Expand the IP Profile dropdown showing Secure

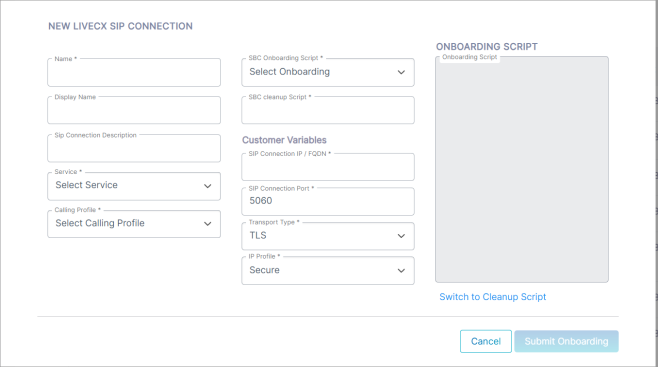[x=328, y=271]
